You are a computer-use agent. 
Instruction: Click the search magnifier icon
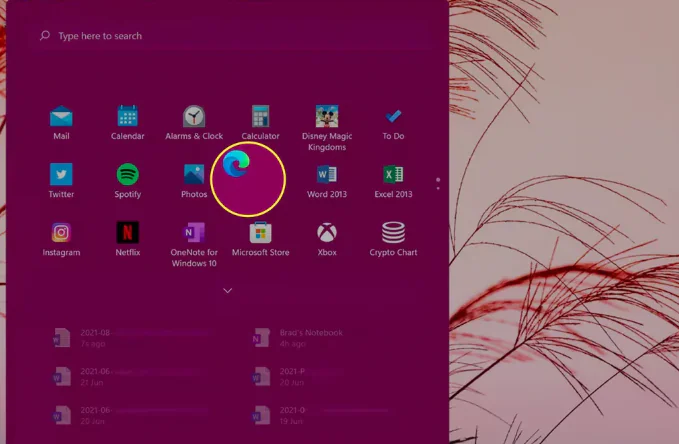[45, 36]
